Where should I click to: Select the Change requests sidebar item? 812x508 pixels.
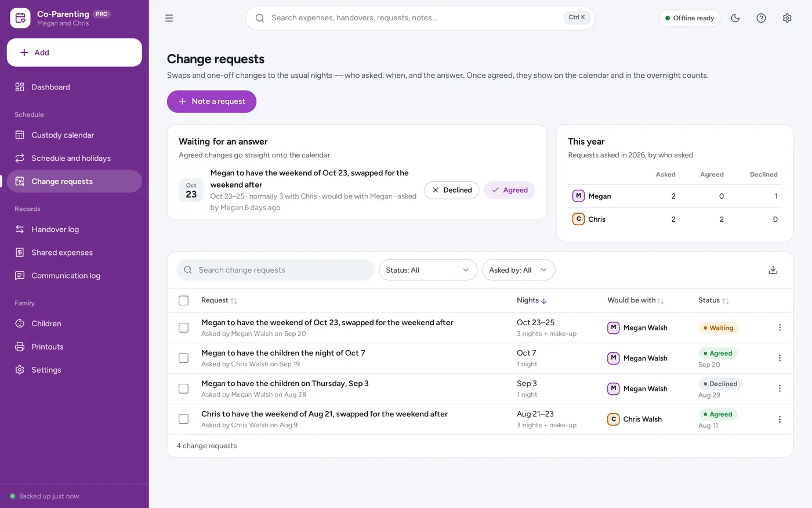click(74, 181)
